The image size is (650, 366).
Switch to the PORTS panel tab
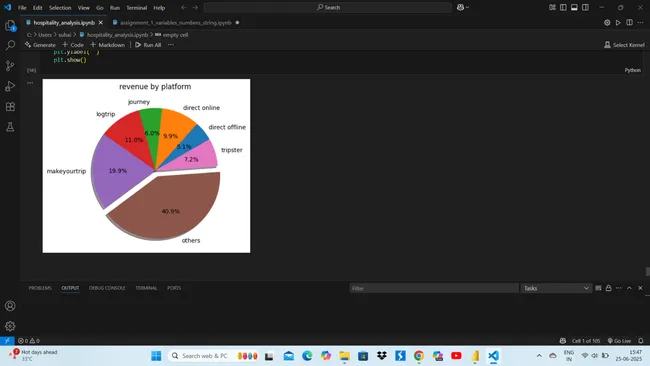(174, 288)
